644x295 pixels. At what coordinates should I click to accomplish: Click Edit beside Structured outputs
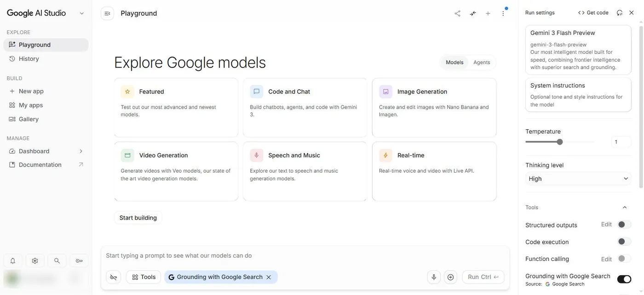pyautogui.click(x=606, y=225)
